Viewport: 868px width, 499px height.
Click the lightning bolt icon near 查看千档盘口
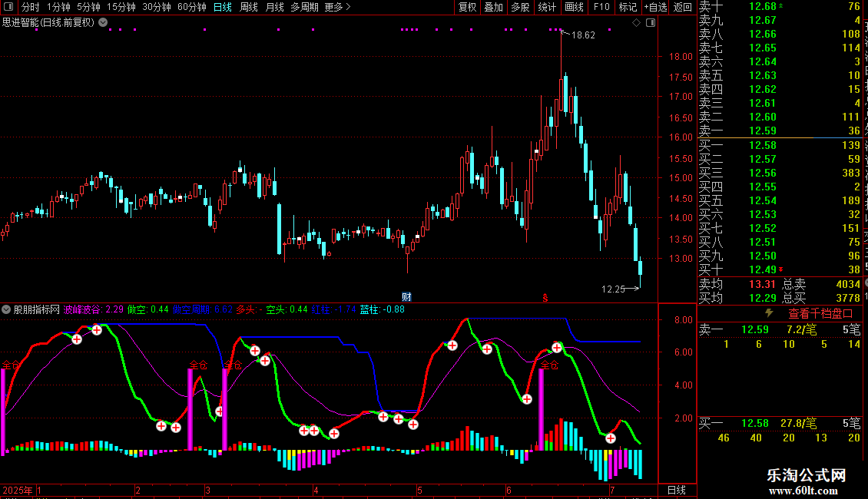(769, 313)
